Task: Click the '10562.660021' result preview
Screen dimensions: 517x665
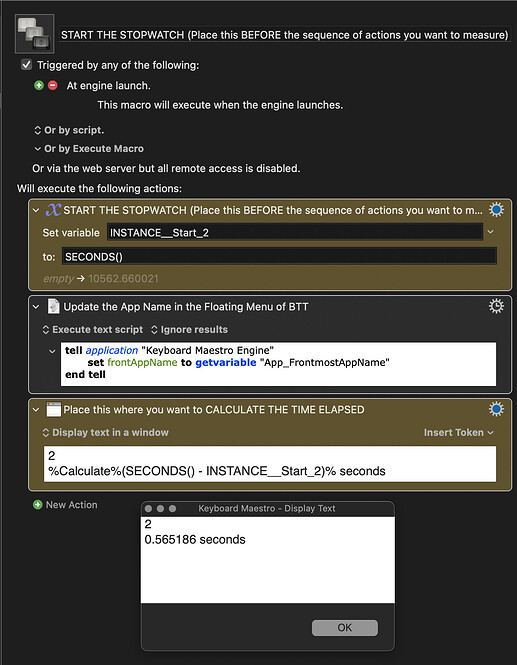Action: (123, 279)
